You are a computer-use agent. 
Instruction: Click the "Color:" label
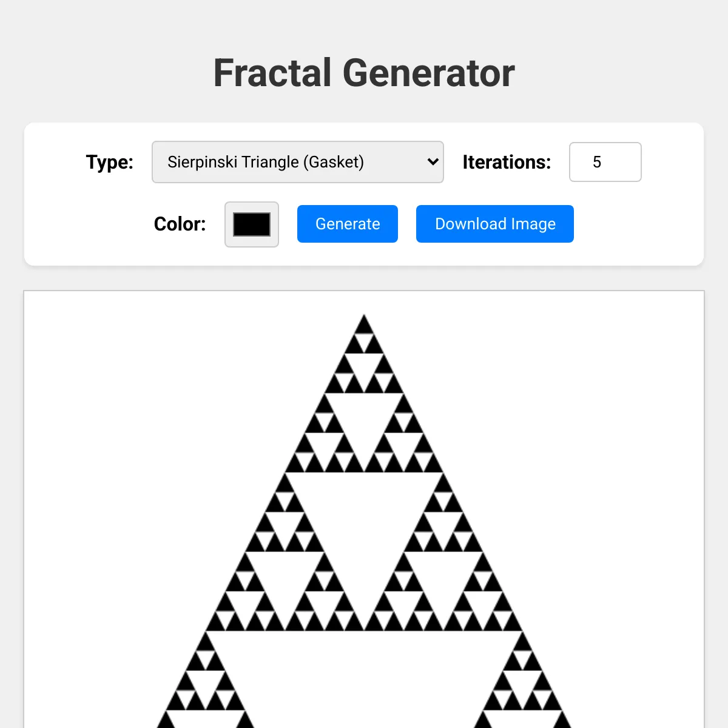(x=180, y=224)
